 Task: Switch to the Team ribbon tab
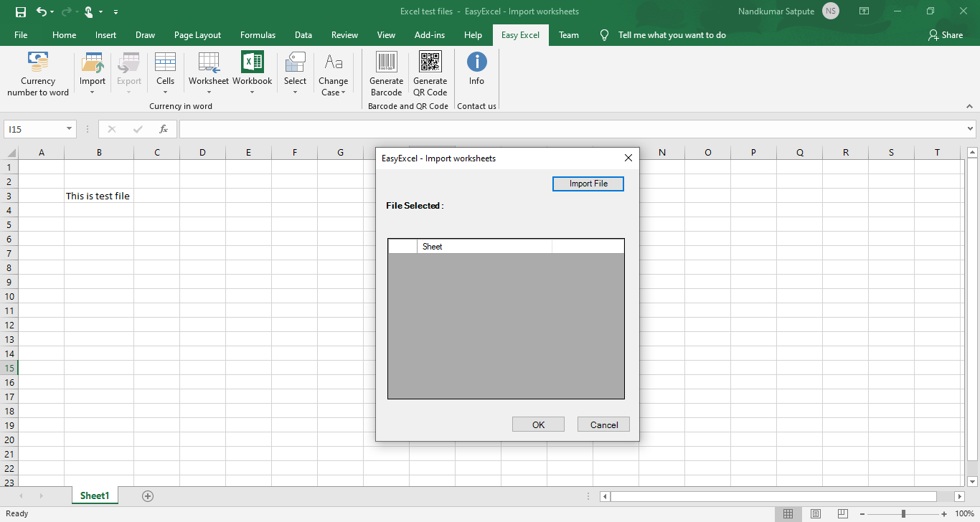(x=568, y=34)
